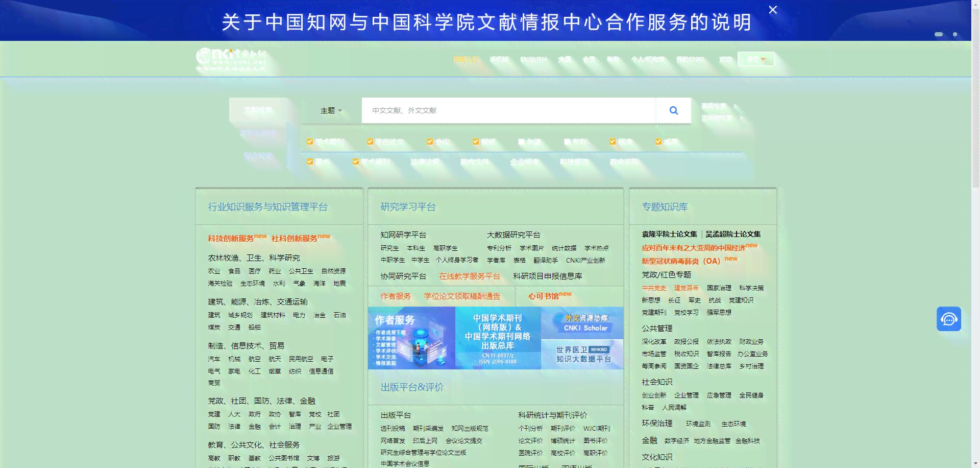980x468 pixels.
Task: Expand the 登录 dropdown button
Action: pyautogui.click(x=756, y=59)
